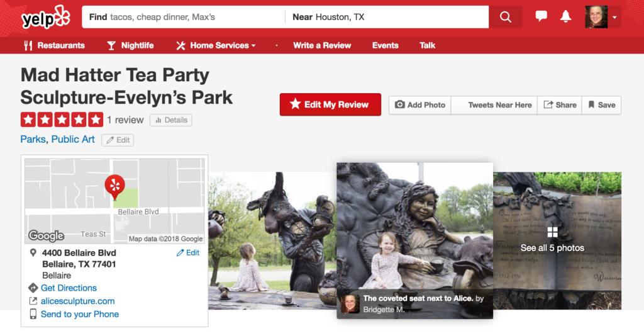Click the Map data ©2018 Google text
644x336 pixels.
tap(165, 238)
